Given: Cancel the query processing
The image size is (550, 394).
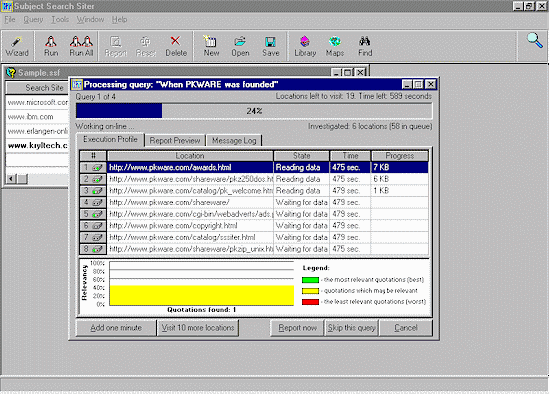Looking at the screenshot, I should (x=406, y=328).
